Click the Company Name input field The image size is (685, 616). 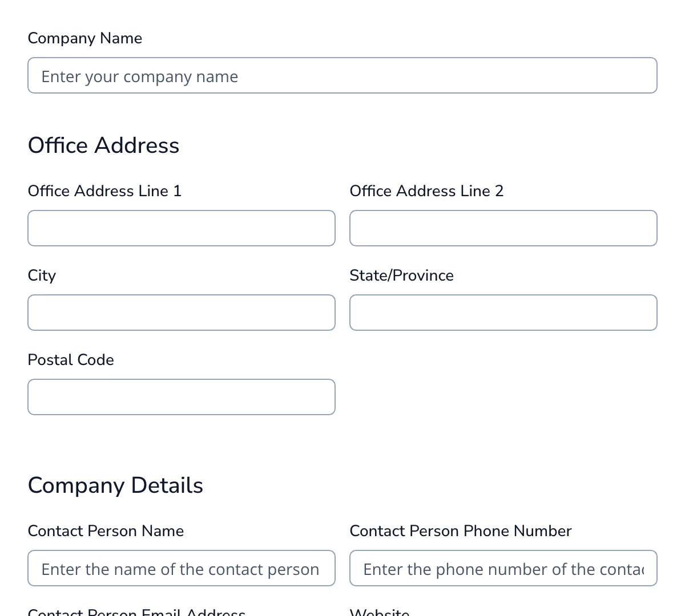point(342,75)
